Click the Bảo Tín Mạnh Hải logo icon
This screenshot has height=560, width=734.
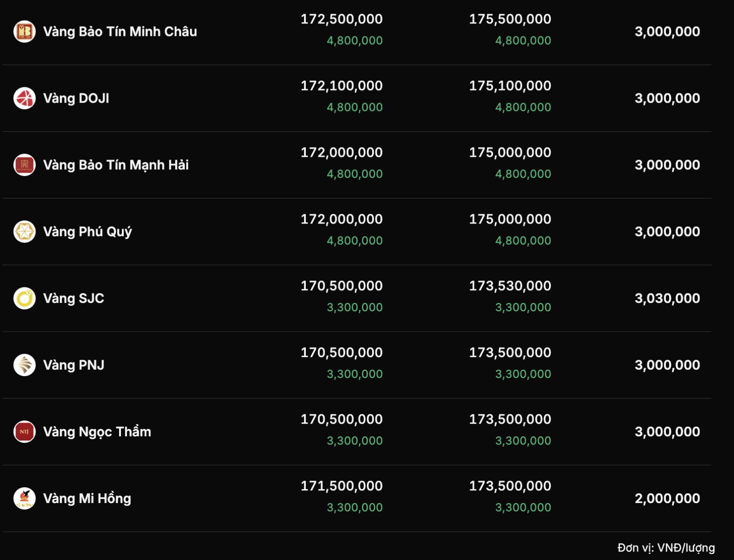pyautogui.click(x=25, y=165)
